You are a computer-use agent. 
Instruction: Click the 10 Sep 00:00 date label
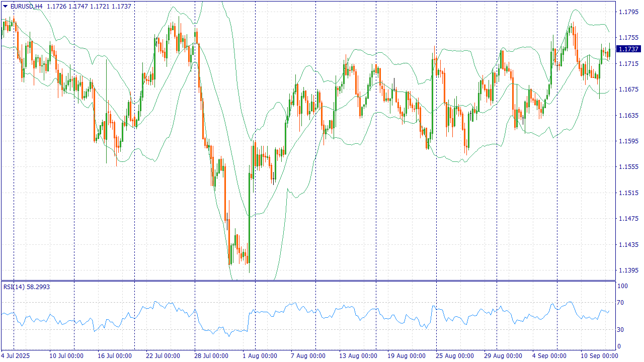tap(599, 356)
